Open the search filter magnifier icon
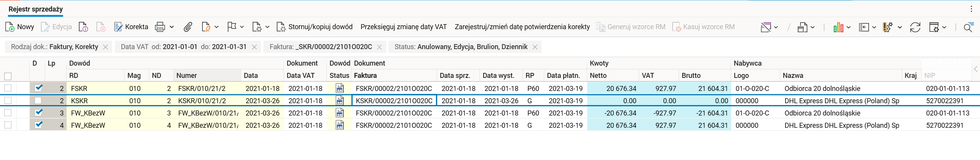 pos(968,27)
